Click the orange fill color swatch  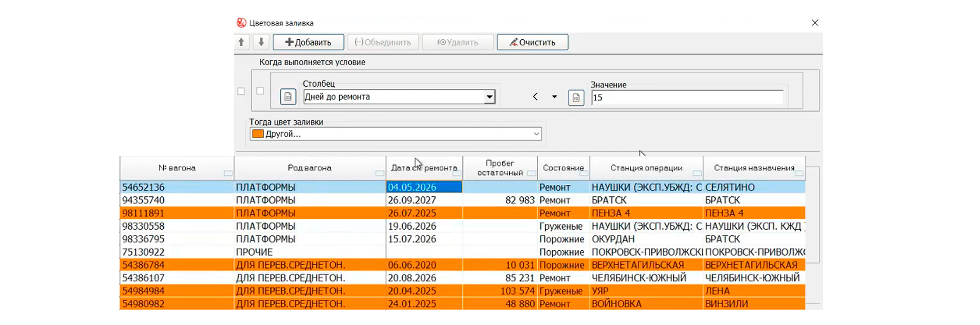click(258, 134)
